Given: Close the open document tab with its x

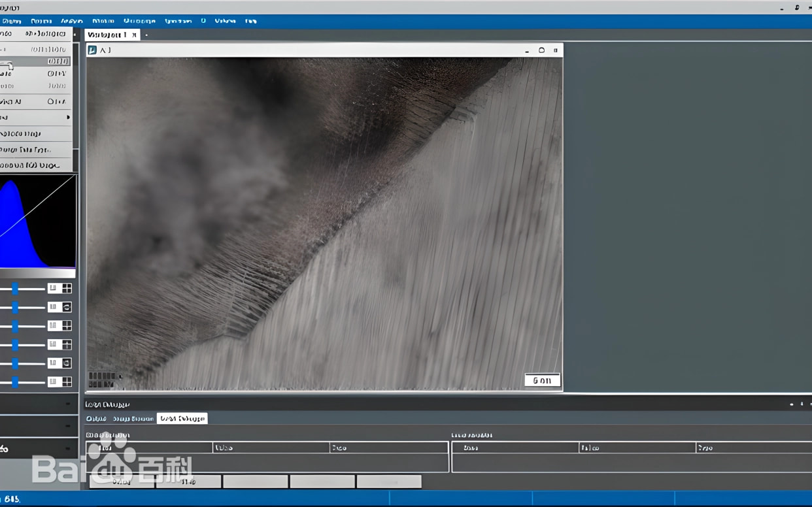Looking at the screenshot, I should 134,35.
